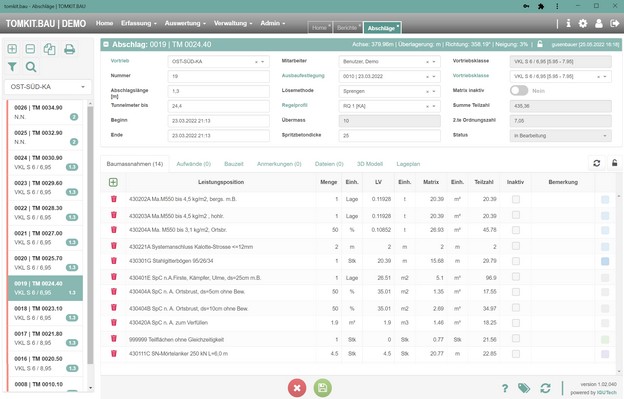
Task: Click the copy Abschlag icon
Action: pos(49,49)
